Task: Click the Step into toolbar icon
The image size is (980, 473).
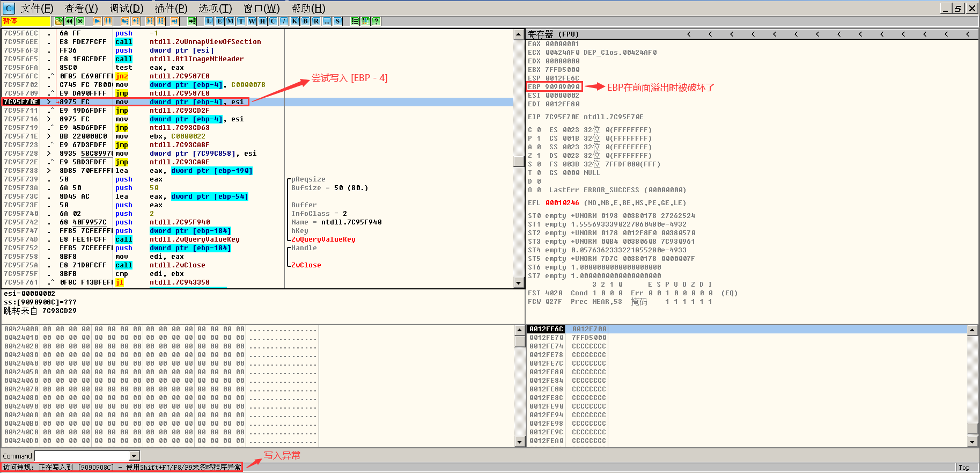Action: coord(125,21)
